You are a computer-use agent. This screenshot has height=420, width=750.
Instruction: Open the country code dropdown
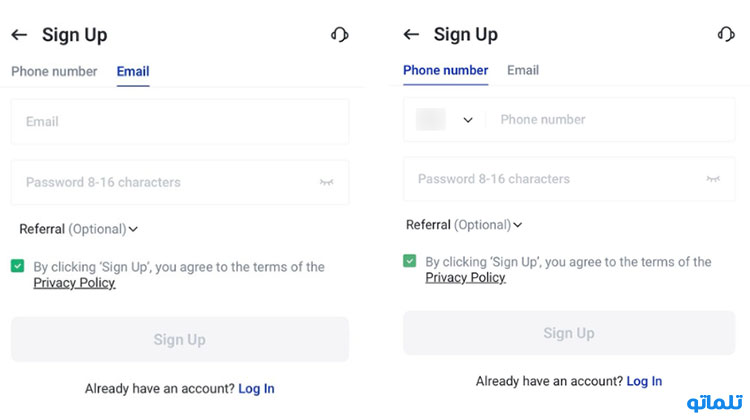tap(445, 120)
